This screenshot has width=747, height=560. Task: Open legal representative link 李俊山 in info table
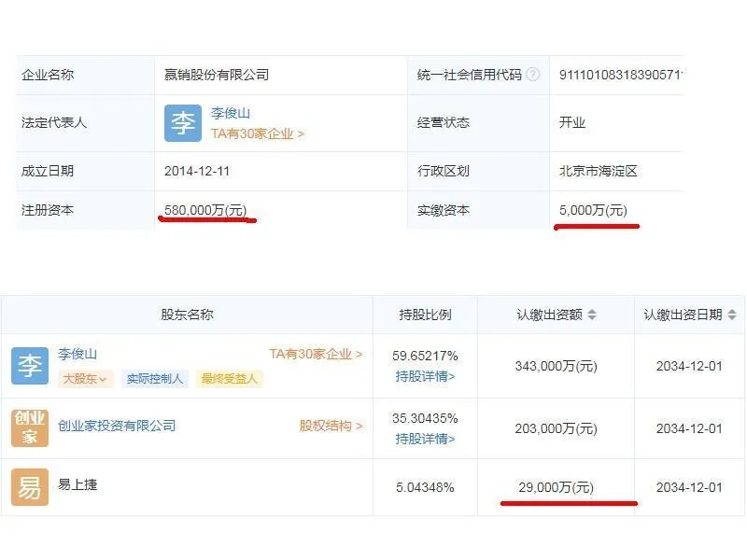click(x=231, y=113)
